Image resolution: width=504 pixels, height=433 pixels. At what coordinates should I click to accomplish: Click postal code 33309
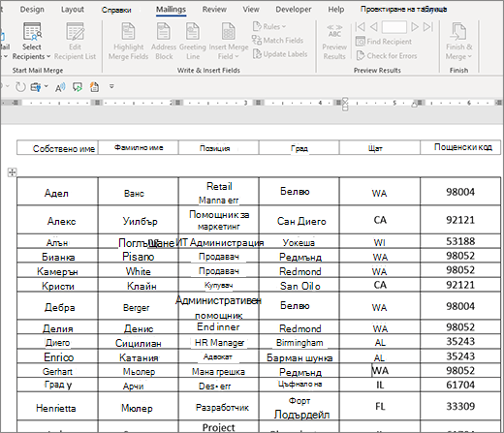(460, 406)
